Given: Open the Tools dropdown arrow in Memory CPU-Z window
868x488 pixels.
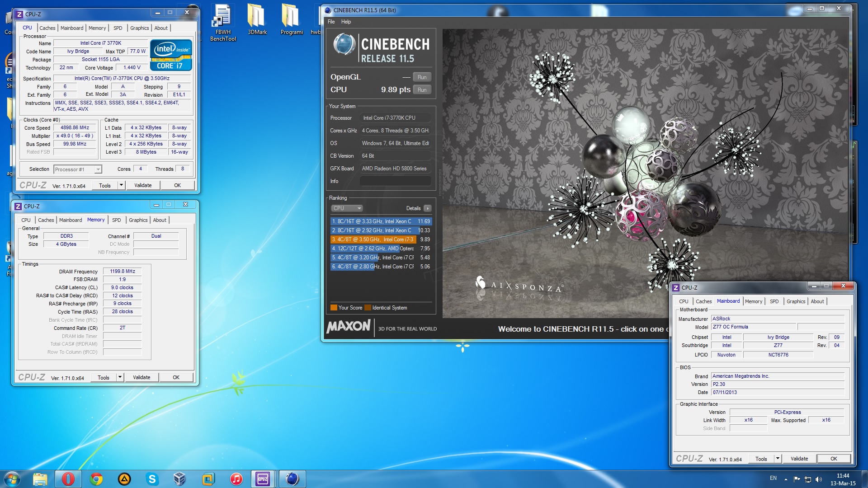Looking at the screenshot, I should coord(119,377).
